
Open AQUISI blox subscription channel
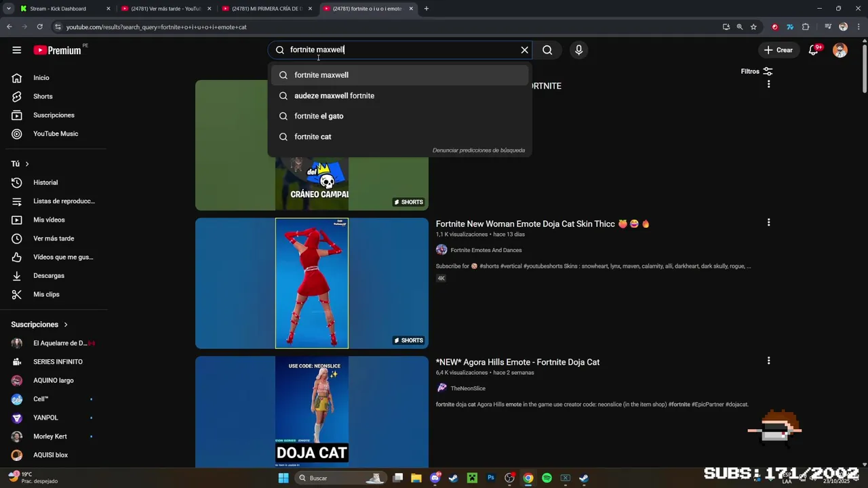[x=54, y=455]
